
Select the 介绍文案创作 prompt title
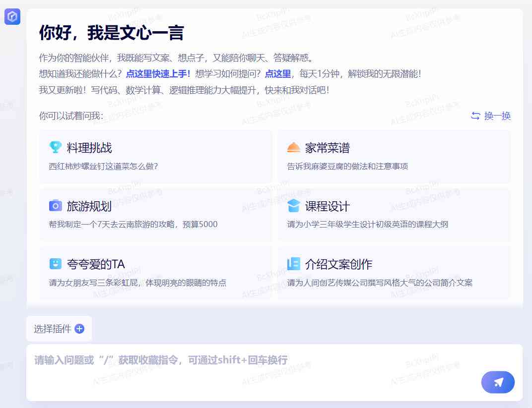point(338,264)
